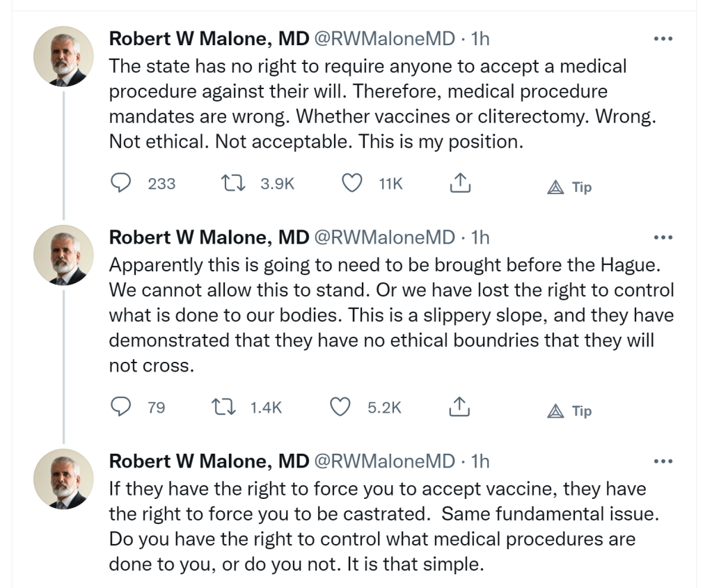This screenshot has width=712, height=588.
Task: Open the tweet text about slippery slope
Action: pos(391,315)
